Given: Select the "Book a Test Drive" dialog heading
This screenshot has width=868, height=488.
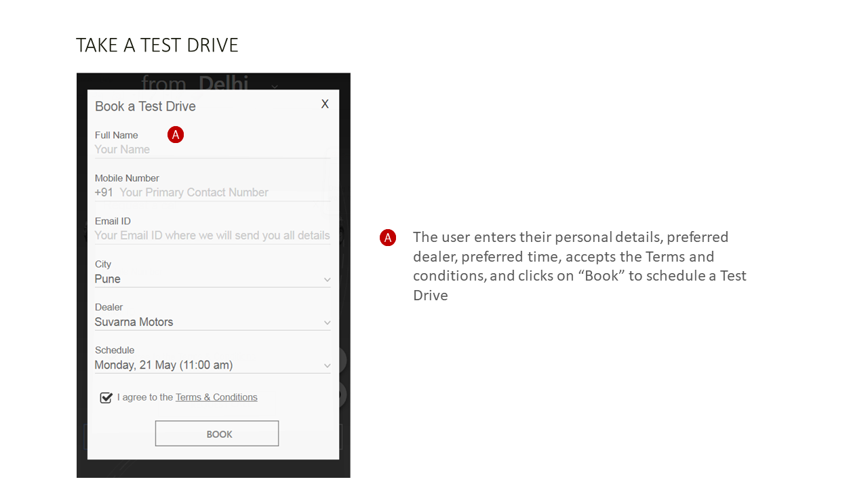Looking at the screenshot, I should click(145, 106).
